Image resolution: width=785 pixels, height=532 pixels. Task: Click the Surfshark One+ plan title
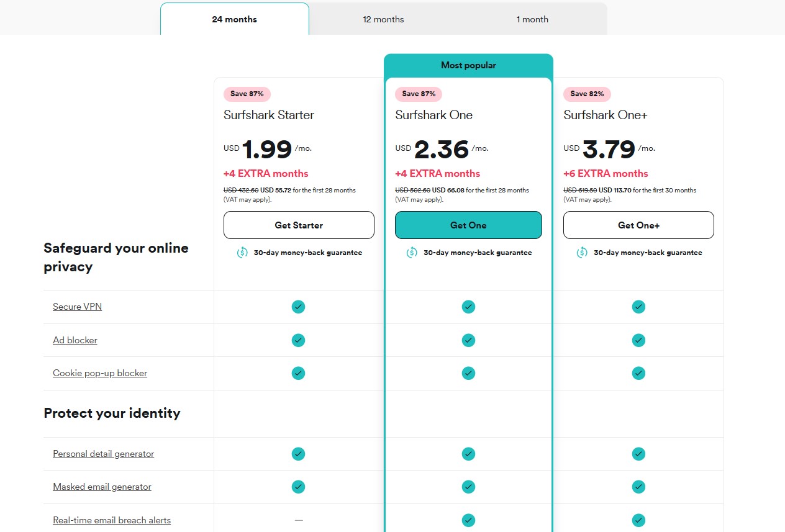pyautogui.click(x=606, y=115)
